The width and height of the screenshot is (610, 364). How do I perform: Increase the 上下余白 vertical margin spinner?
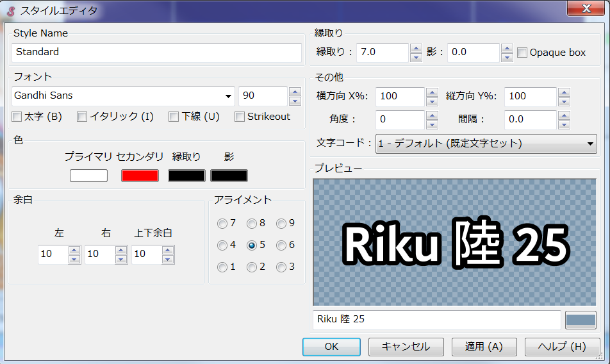[168, 250]
